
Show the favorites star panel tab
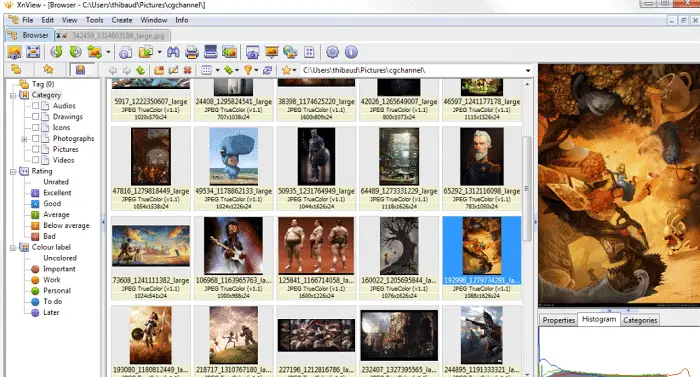coord(48,69)
